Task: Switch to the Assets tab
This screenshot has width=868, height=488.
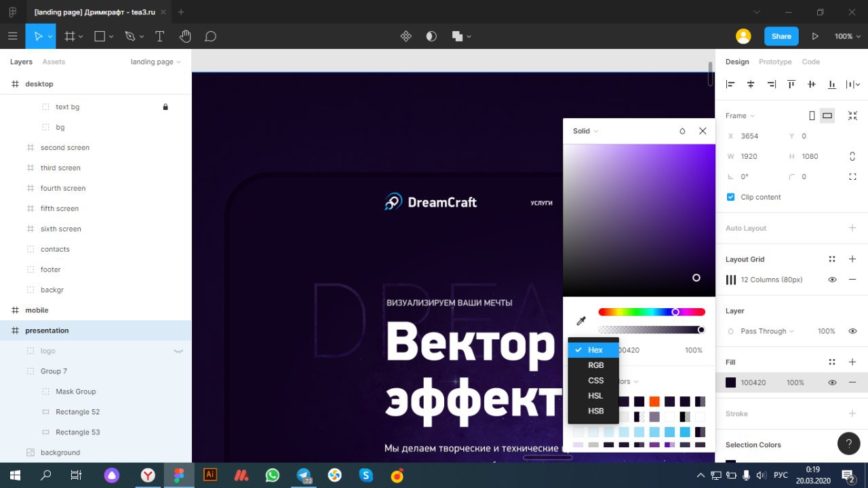Action: point(54,62)
